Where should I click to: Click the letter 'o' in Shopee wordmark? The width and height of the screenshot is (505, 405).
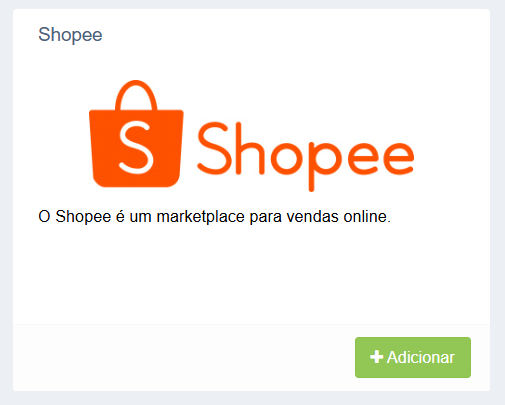(287, 158)
